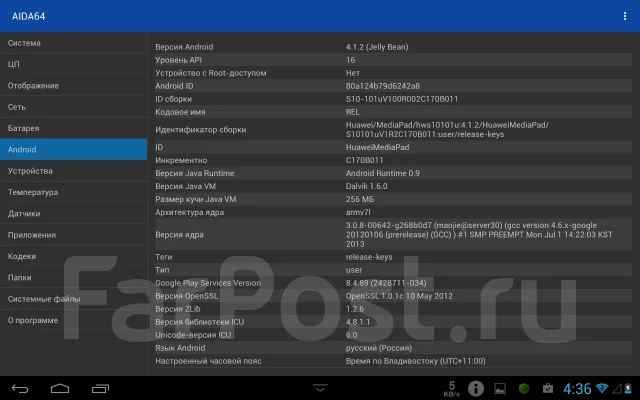Open the Система section in sidebar
The height and width of the screenshot is (400, 640).
73,43
